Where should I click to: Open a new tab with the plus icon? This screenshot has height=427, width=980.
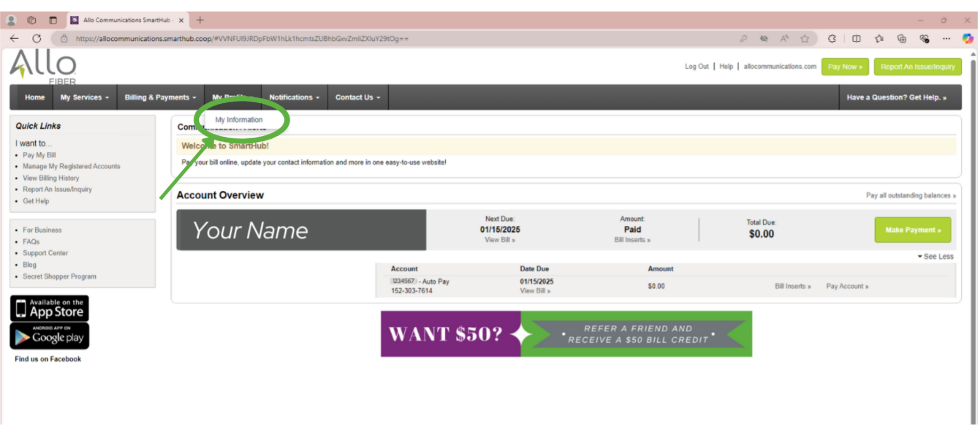[200, 20]
